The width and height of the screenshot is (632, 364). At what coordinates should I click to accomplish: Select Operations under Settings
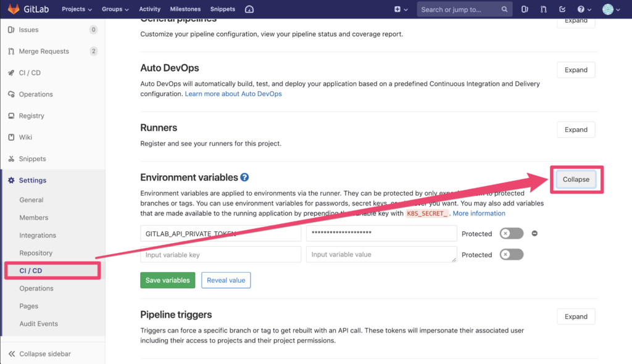tap(36, 288)
